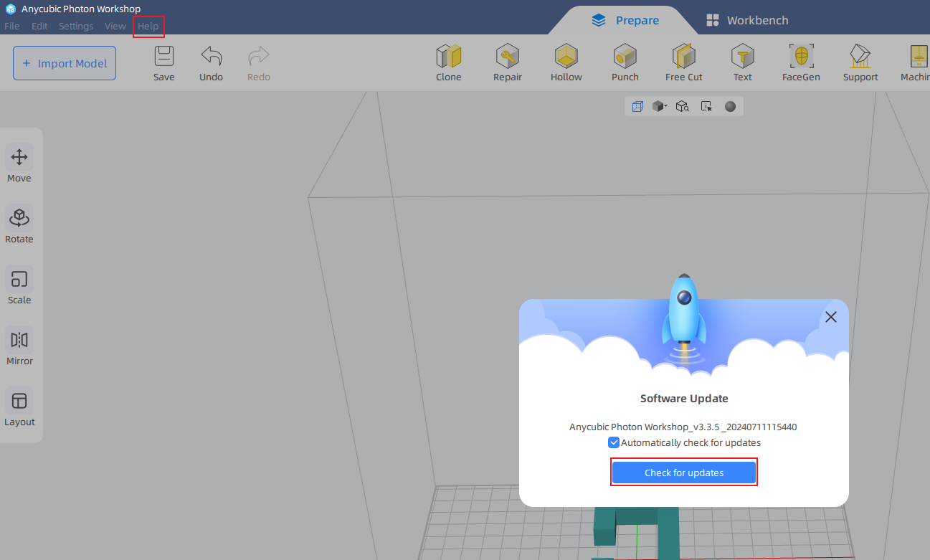930x560 pixels.
Task: Open the Free Cut tool
Action: pyautogui.click(x=684, y=63)
